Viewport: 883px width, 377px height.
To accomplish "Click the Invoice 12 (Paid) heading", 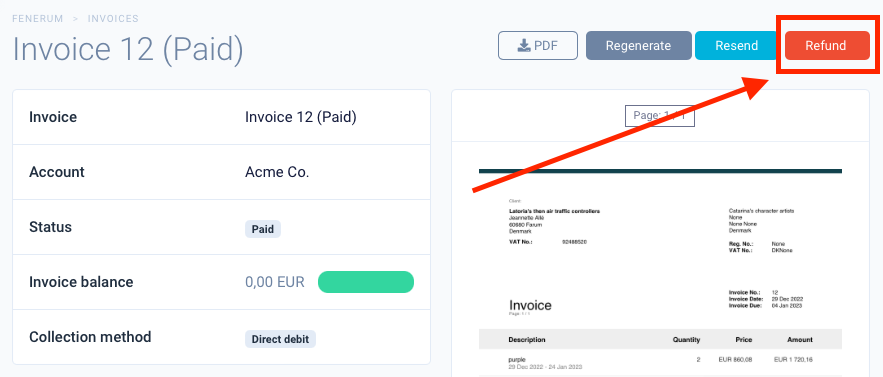I will 128,48.
